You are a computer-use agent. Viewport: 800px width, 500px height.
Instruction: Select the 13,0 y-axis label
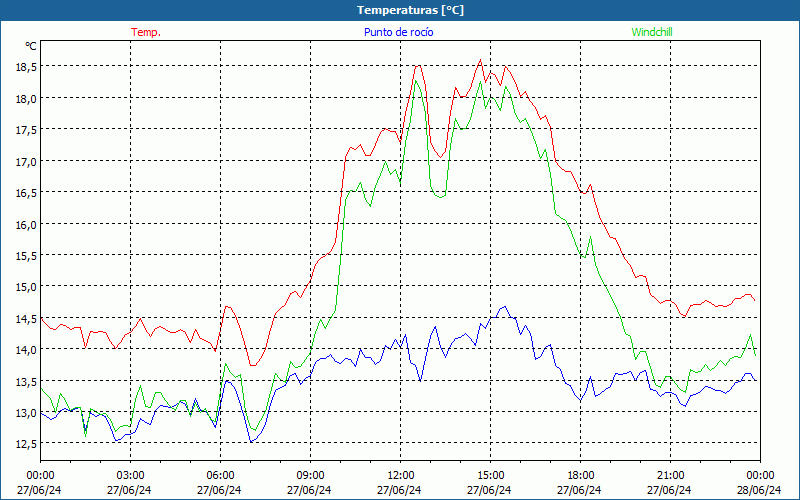(26, 413)
